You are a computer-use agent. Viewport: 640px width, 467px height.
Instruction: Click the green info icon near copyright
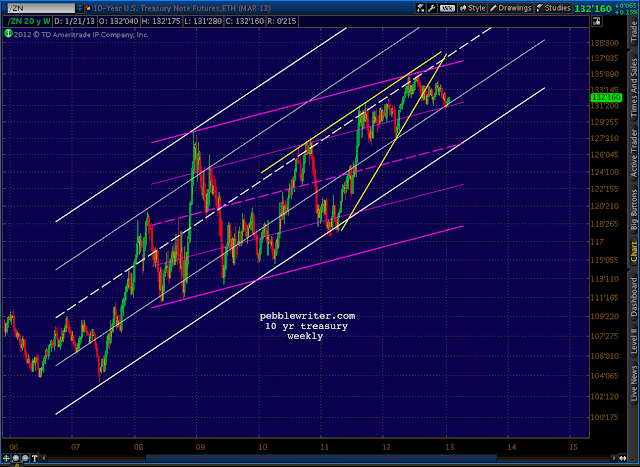click(x=8, y=34)
